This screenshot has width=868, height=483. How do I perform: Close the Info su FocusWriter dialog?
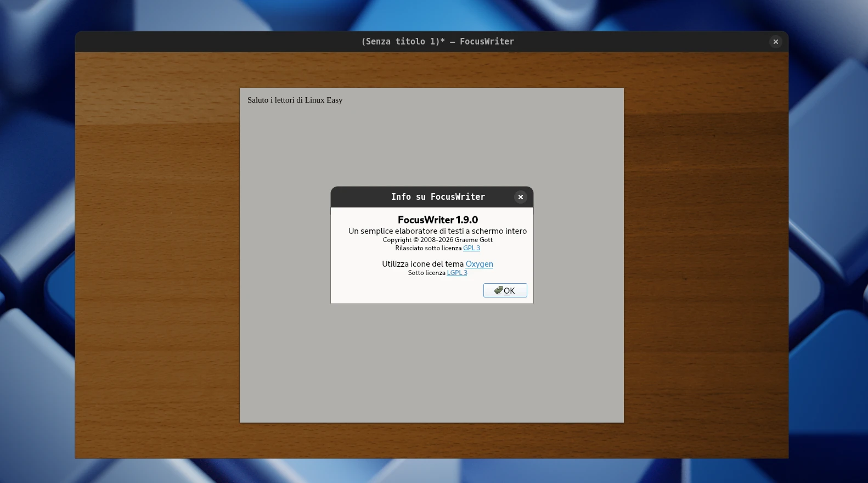tap(521, 197)
